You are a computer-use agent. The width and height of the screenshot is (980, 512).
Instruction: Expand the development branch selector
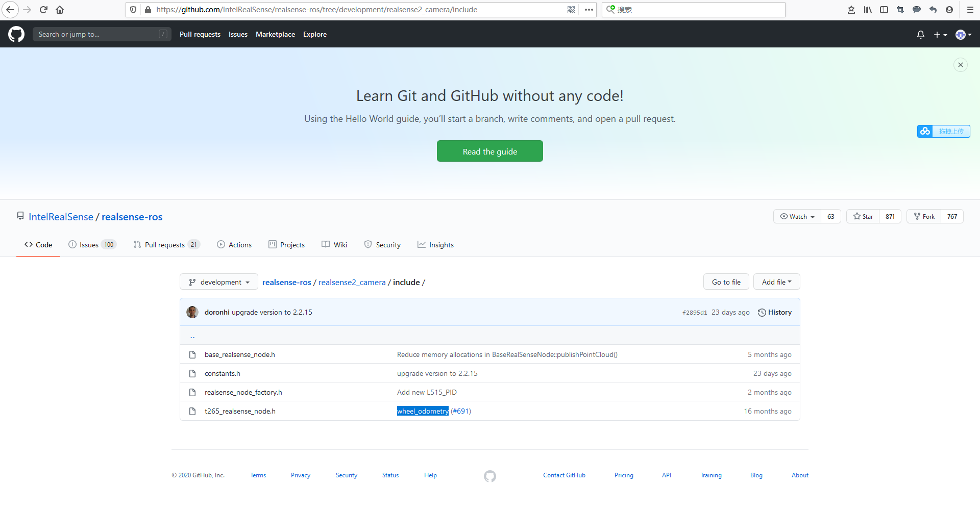[219, 282]
